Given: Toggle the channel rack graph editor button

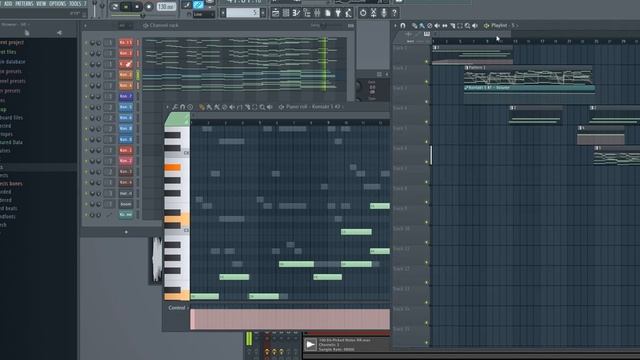Looking at the screenshot, I should point(351,25).
